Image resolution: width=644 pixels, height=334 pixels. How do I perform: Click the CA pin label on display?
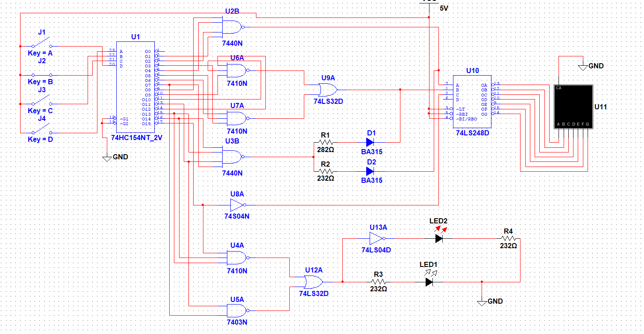point(559,88)
